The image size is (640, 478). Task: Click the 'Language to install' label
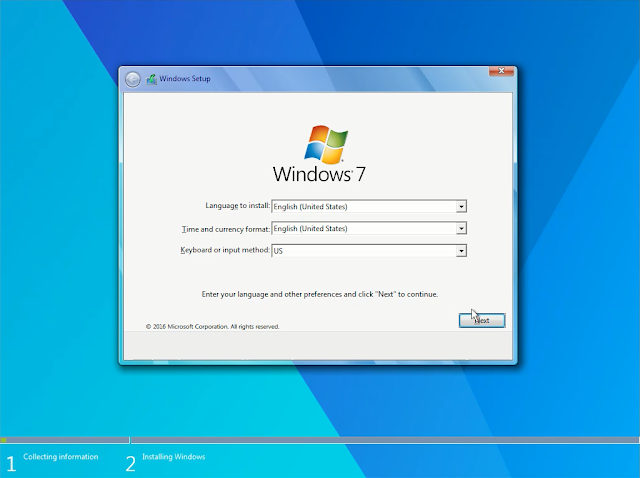tap(238, 206)
